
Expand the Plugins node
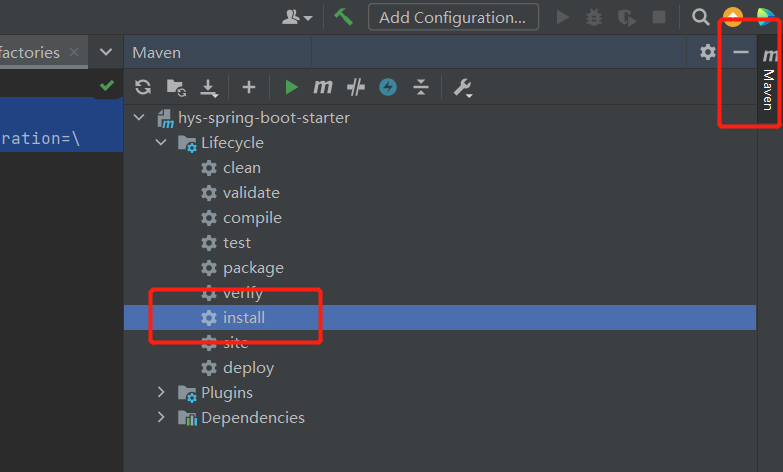click(x=161, y=392)
